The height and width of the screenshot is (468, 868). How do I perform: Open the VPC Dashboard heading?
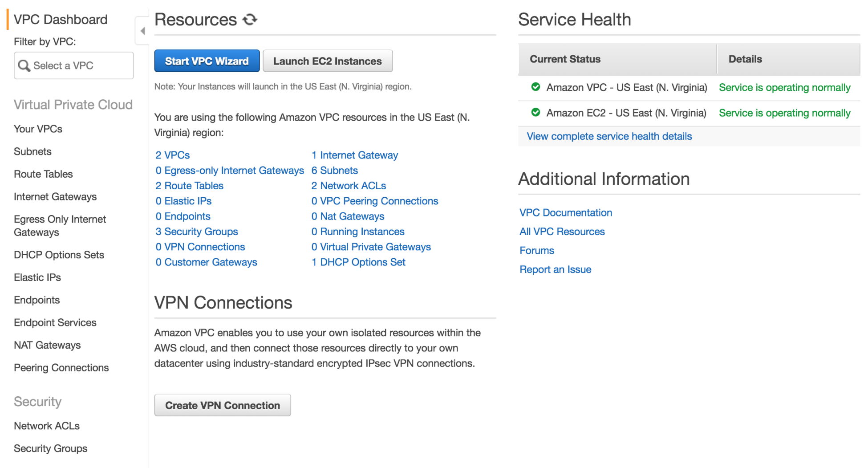[61, 20]
